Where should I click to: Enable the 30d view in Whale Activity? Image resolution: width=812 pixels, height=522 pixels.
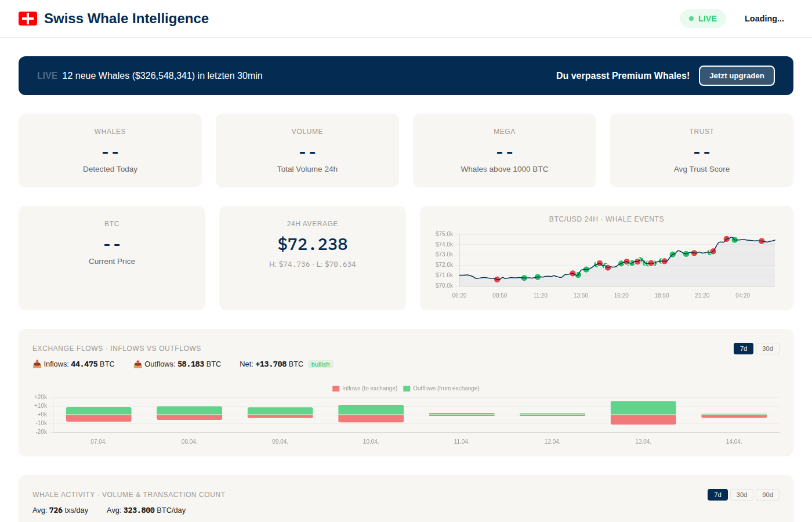[742, 494]
